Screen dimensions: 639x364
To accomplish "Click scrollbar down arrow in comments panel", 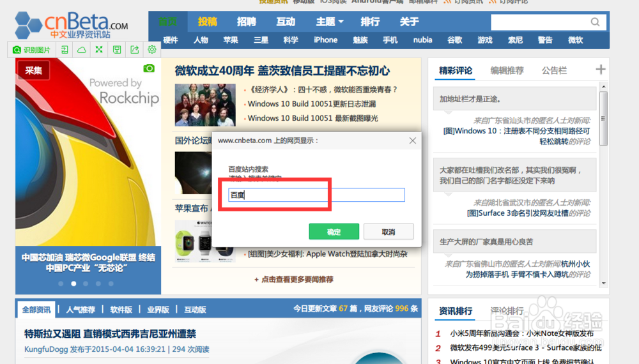I will [x=604, y=284].
